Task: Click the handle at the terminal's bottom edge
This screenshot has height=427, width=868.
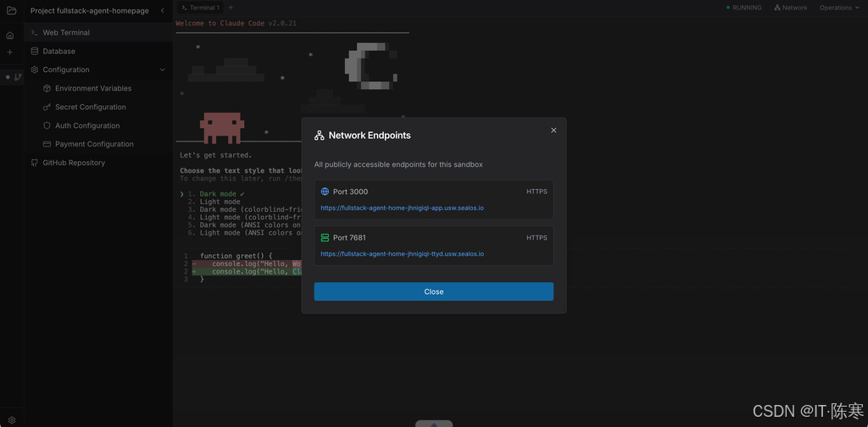Action: tap(434, 424)
